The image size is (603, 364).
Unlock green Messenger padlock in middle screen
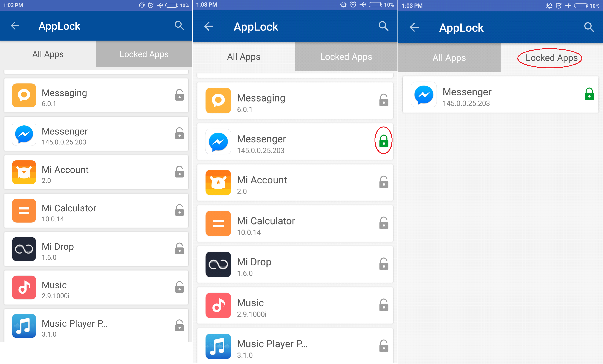(384, 141)
